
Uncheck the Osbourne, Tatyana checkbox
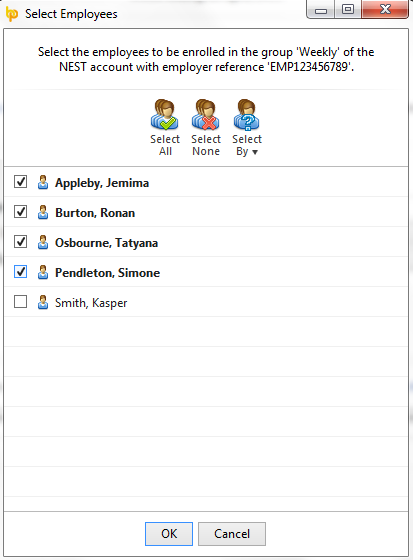20,241
